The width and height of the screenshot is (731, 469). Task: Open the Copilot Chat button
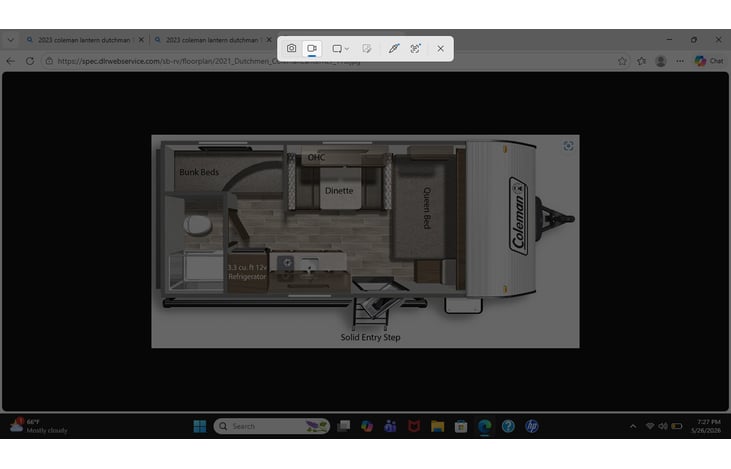709,61
